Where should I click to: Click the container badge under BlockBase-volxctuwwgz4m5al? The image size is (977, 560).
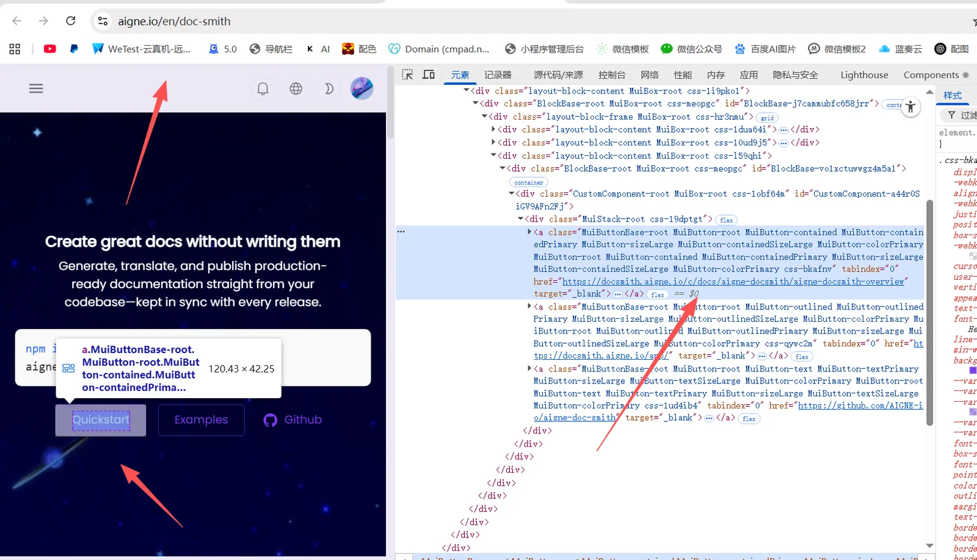pyautogui.click(x=529, y=182)
